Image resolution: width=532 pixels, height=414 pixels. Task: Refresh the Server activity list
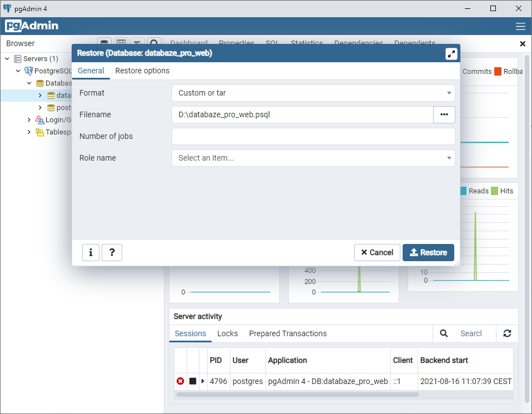tap(507, 333)
